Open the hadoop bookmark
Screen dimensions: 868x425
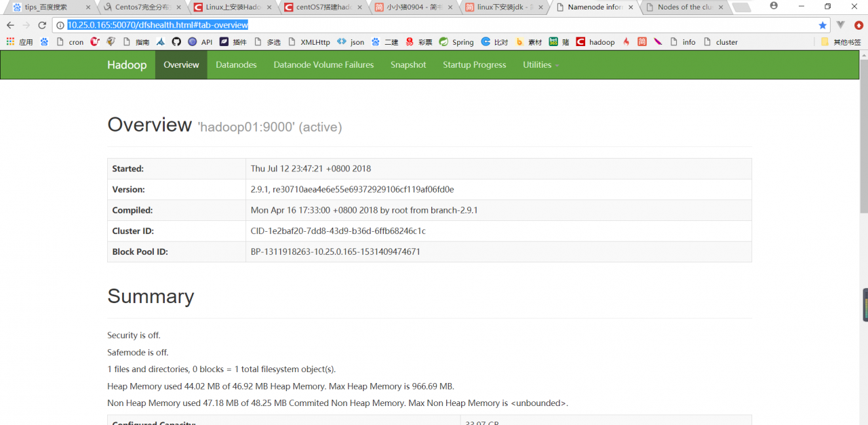click(x=595, y=42)
